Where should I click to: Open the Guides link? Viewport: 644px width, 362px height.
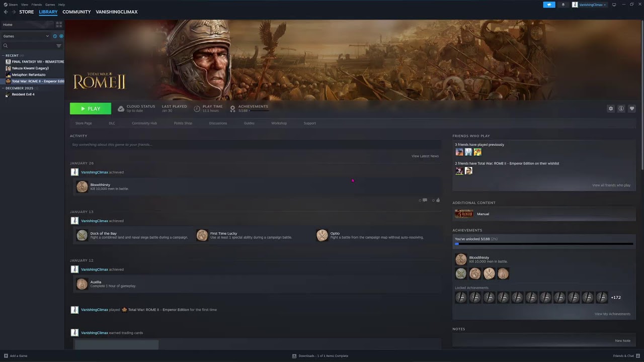(249, 123)
